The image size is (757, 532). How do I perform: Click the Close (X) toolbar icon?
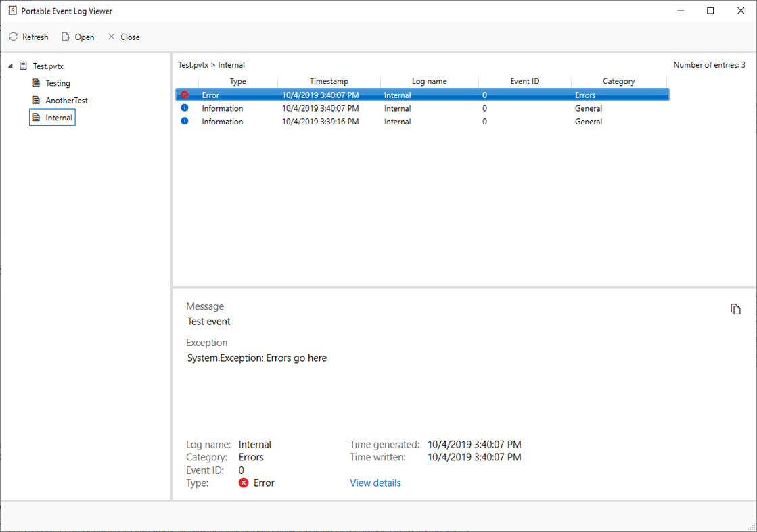112,37
